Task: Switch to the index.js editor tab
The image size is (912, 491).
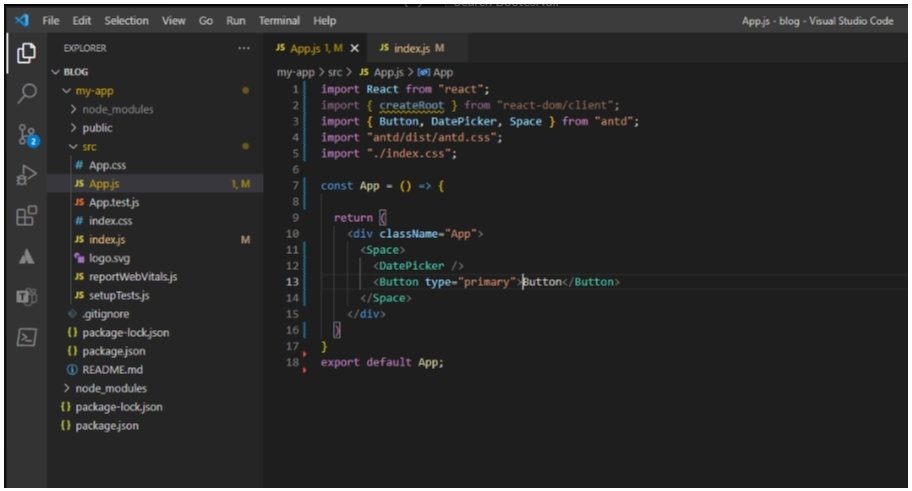Action: tap(412, 48)
